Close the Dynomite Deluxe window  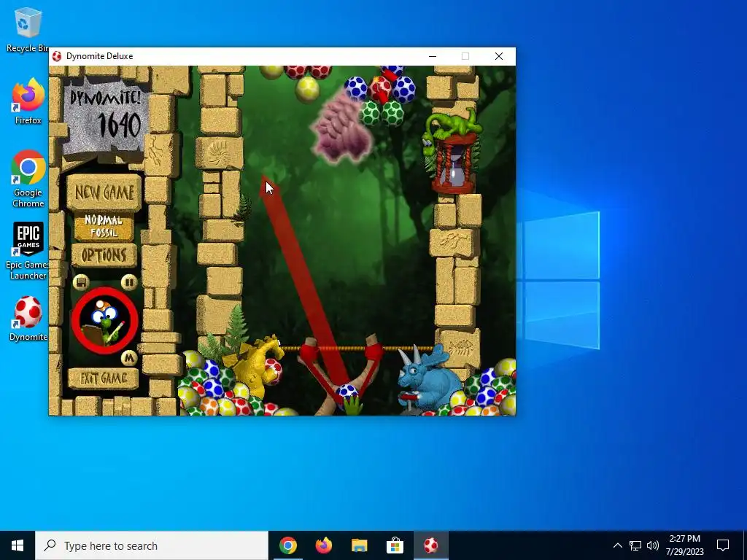[499, 56]
